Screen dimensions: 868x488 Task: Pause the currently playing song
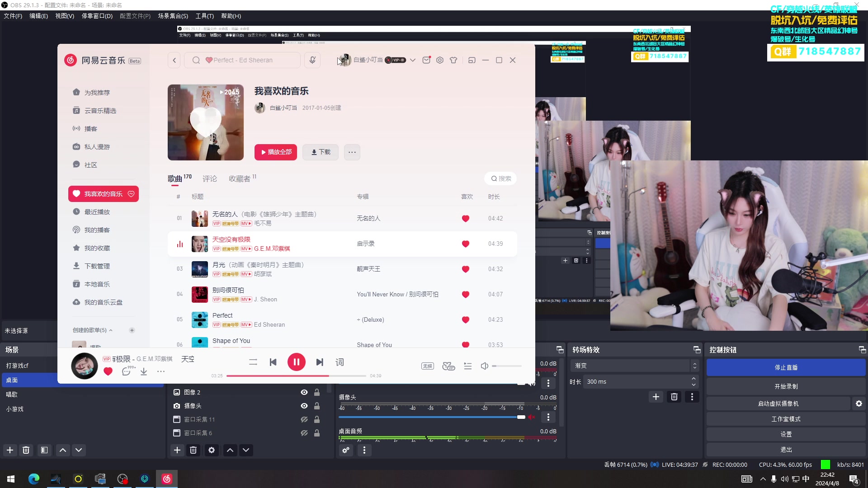pos(297,362)
